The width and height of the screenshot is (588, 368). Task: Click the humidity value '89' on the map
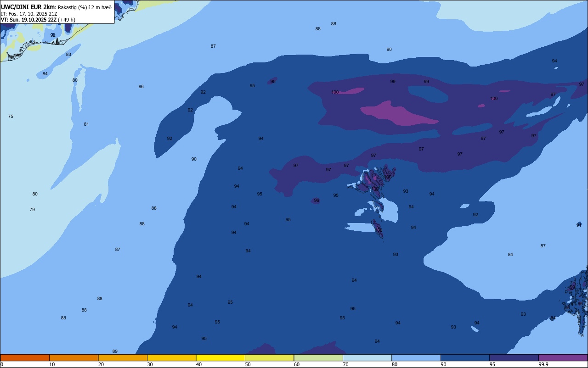tap(115, 351)
